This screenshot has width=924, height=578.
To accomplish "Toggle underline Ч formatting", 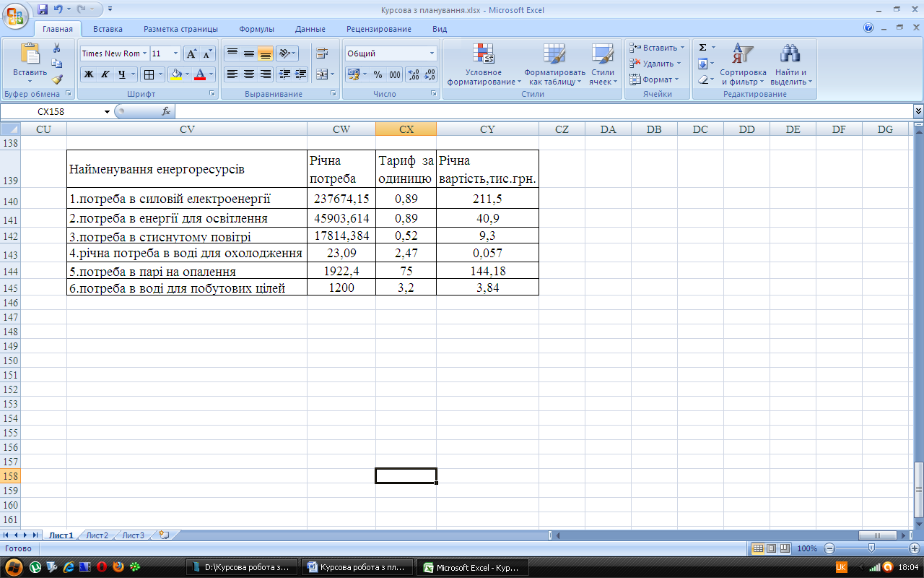I will coord(121,74).
